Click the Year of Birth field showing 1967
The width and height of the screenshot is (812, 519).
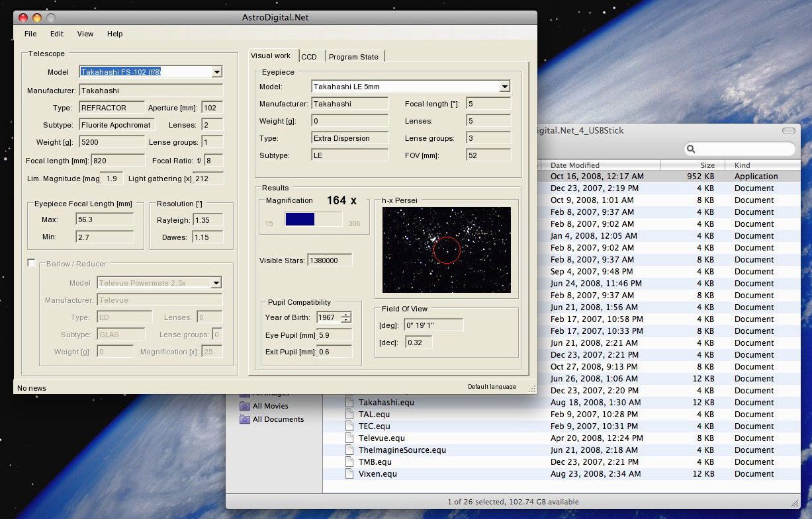pyautogui.click(x=329, y=317)
